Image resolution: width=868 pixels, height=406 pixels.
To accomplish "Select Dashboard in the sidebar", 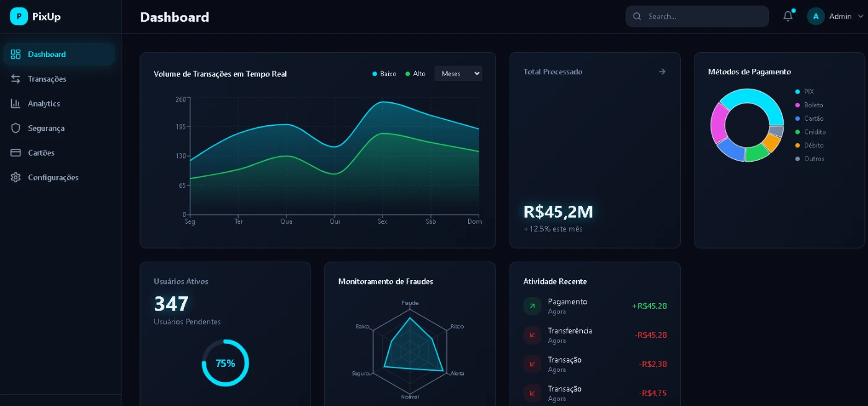I will (x=46, y=55).
